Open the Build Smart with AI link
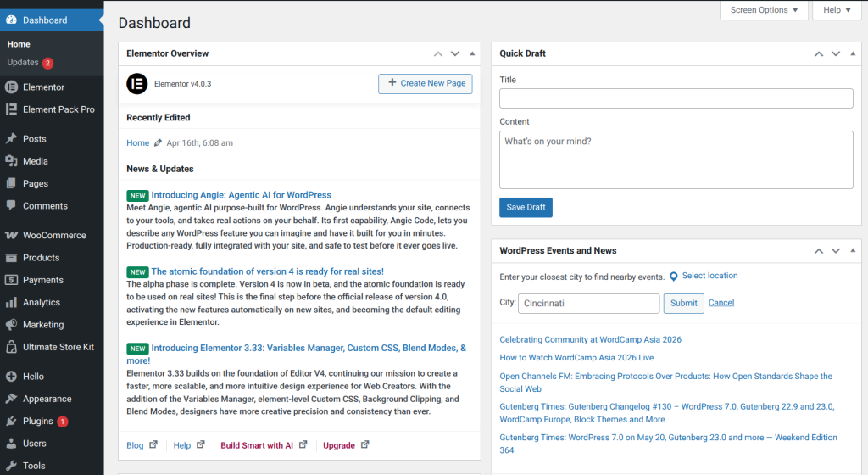The height and width of the screenshot is (475, 868). [x=257, y=445]
